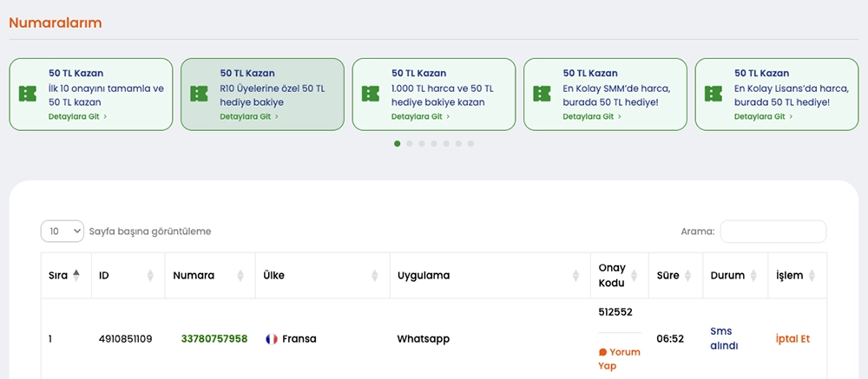Click ticket icon on R10 Üyelerine card
868x379 pixels.
[200, 94]
